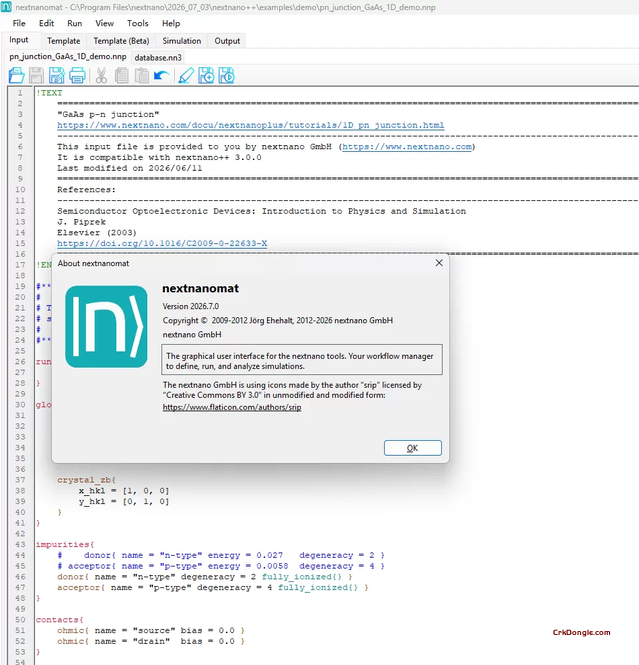Open the doi.org/10.1016 reference link
Viewport: 639px width, 665px height.
coord(162,243)
